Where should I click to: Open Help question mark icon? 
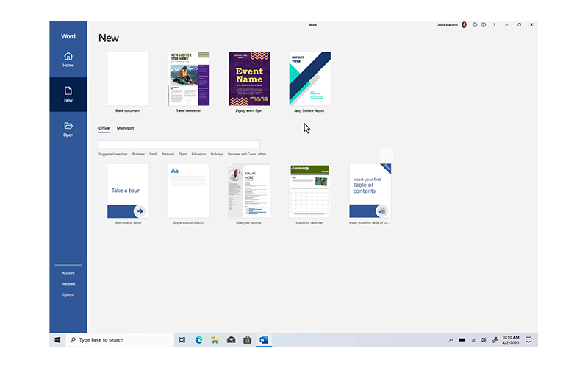coord(494,25)
